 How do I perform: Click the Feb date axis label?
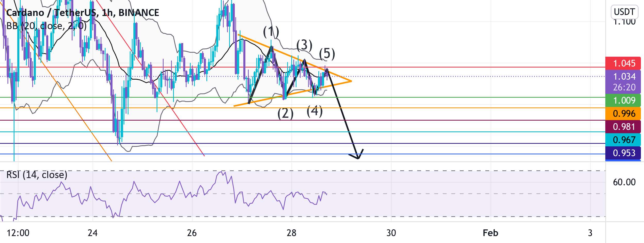click(490, 233)
